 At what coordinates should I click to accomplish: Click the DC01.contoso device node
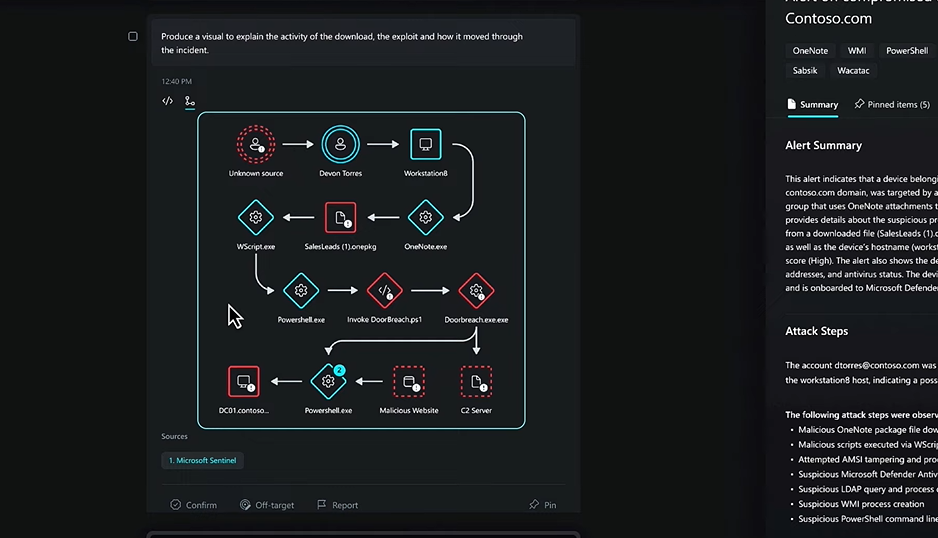[x=243, y=381]
